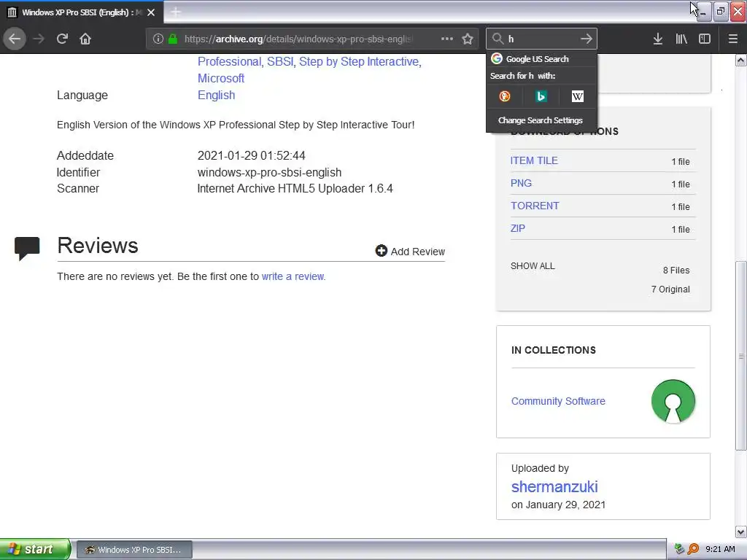747x560 pixels.
Task: Open the browser home page
Action: [85, 39]
